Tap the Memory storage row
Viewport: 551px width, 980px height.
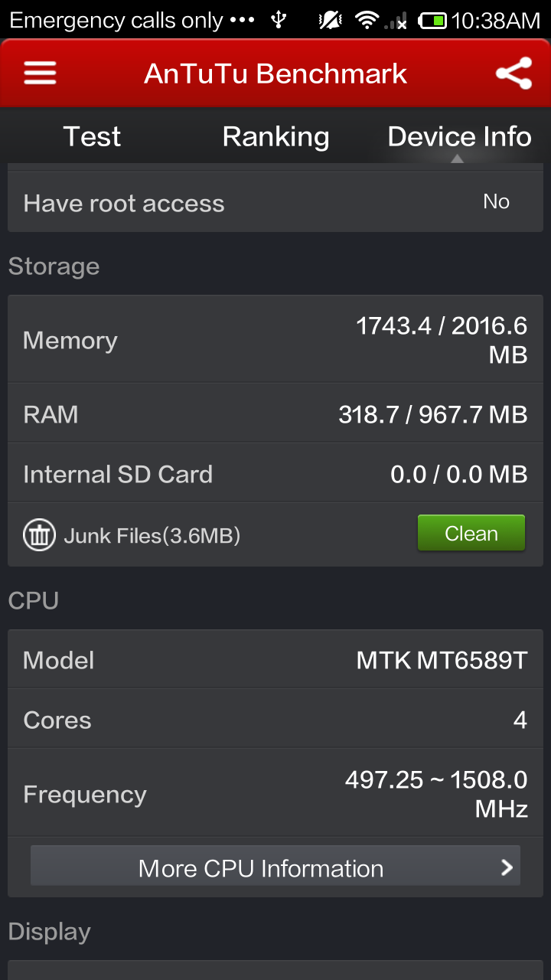point(275,339)
